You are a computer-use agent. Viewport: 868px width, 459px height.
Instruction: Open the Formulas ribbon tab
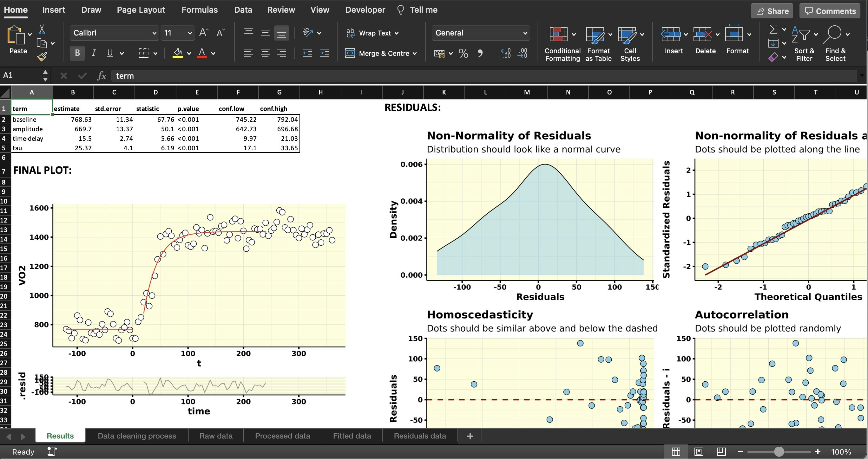200,10
